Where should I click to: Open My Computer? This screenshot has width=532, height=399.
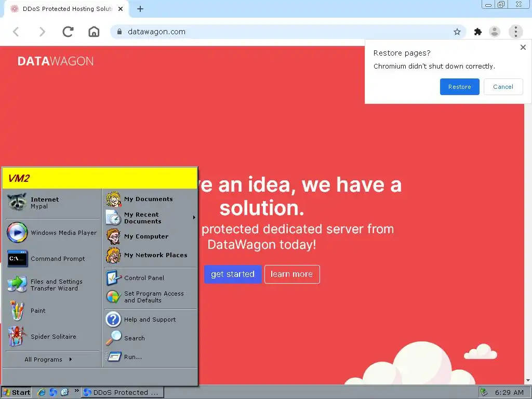[151, 236]
